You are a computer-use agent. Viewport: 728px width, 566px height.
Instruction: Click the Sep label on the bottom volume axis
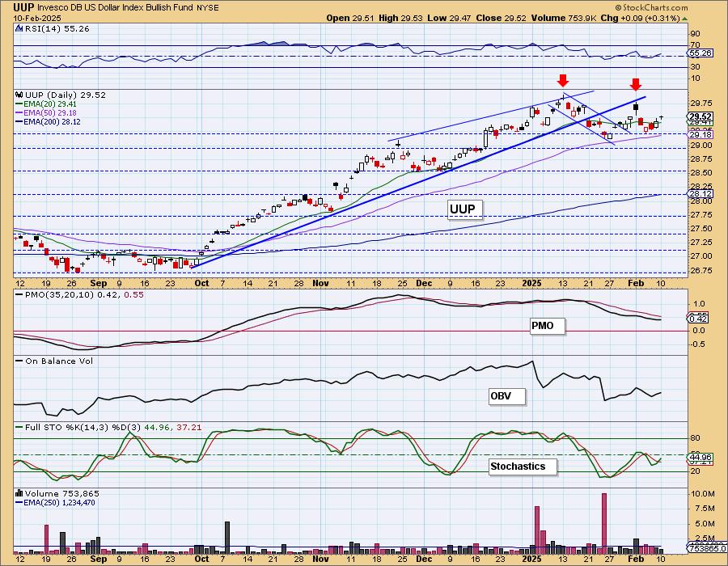coord(99,559)
